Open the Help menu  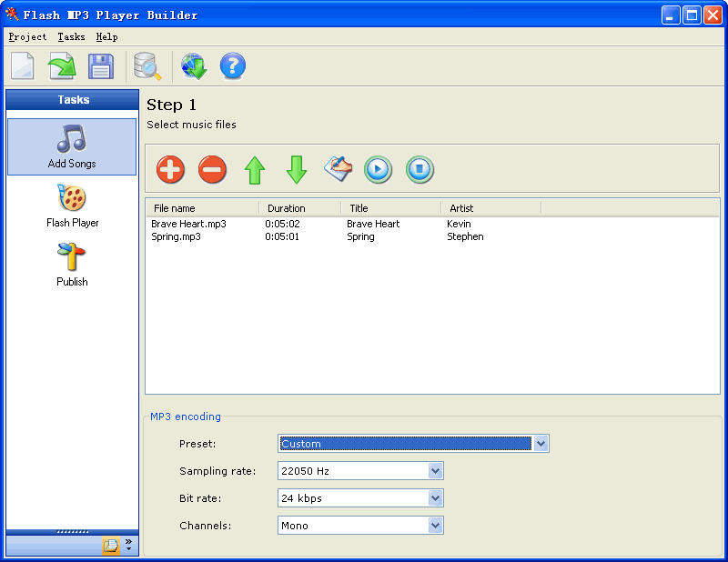[x=106, y=36]
